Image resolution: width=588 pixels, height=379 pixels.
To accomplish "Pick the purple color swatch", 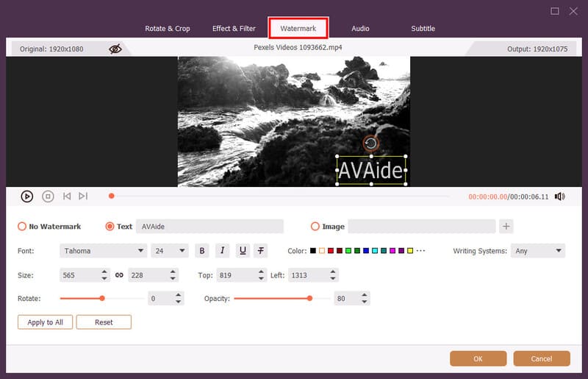I will [401, 250].
